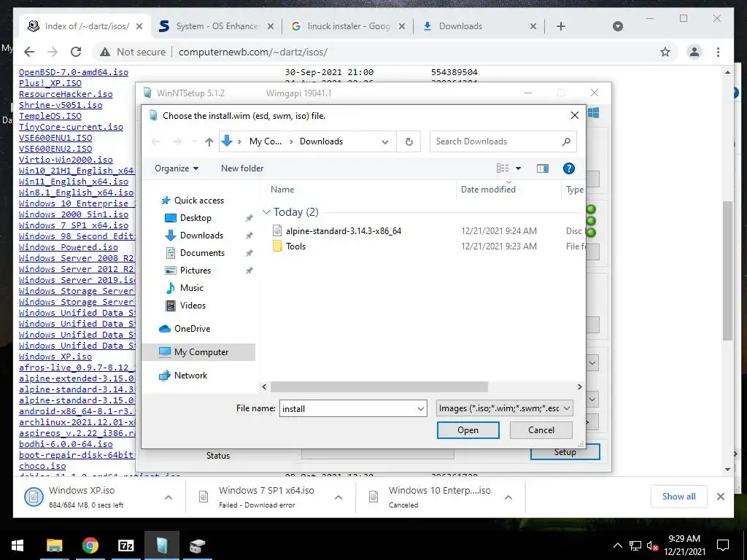This screenshot has width=747, height=560.
Task: Collapse the Today (2) group
Action: pyautogui.click(x=266, y=212)
